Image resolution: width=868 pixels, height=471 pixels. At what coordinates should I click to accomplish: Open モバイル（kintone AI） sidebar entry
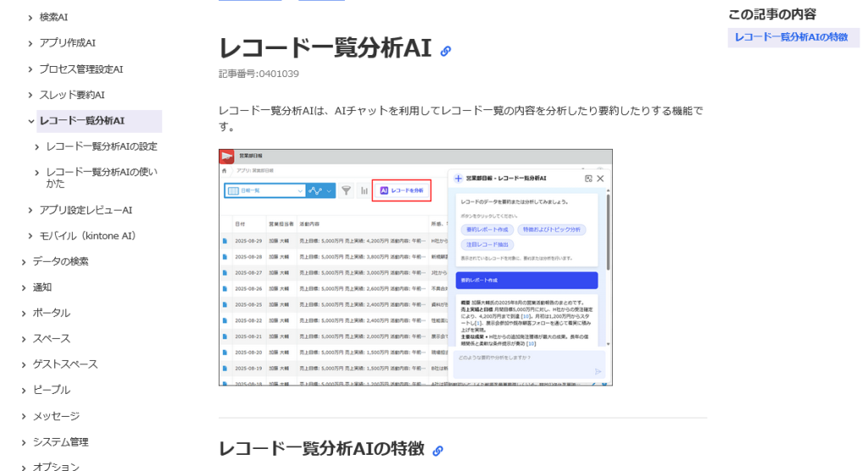(88, 235)
